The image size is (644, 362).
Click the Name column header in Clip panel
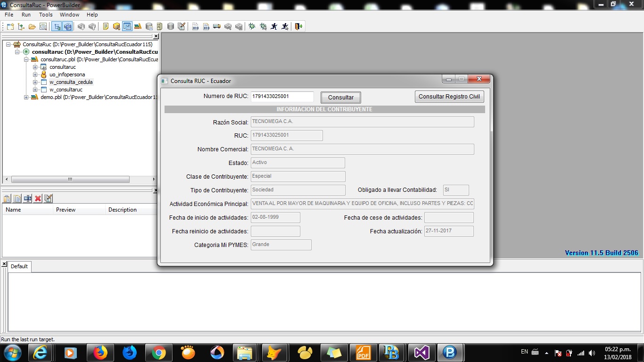27,210
